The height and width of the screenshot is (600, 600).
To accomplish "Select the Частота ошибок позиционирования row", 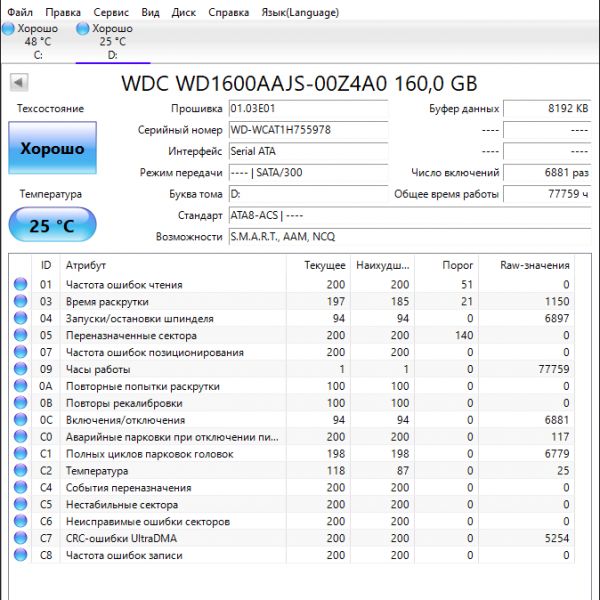I will (x=292, y=352).
